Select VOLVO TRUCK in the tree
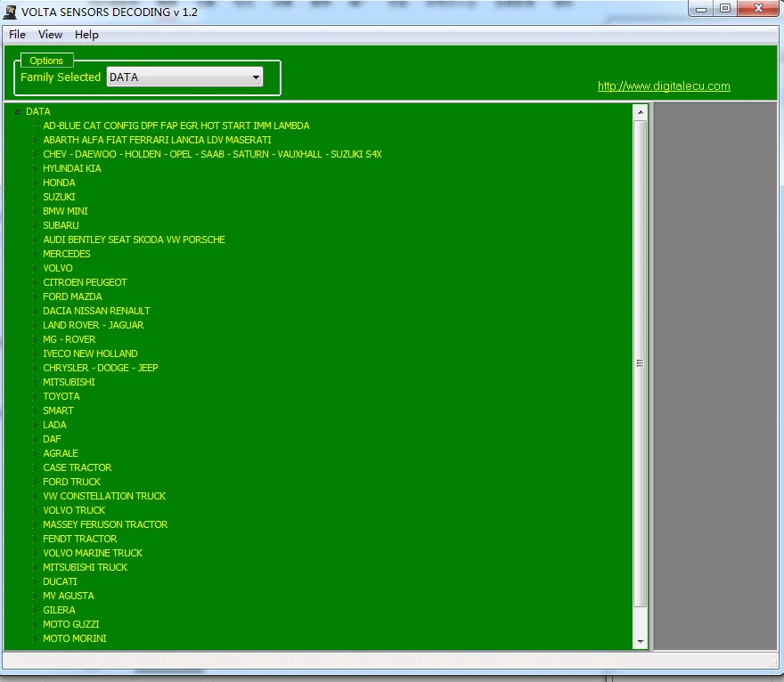 pos(74,510)
